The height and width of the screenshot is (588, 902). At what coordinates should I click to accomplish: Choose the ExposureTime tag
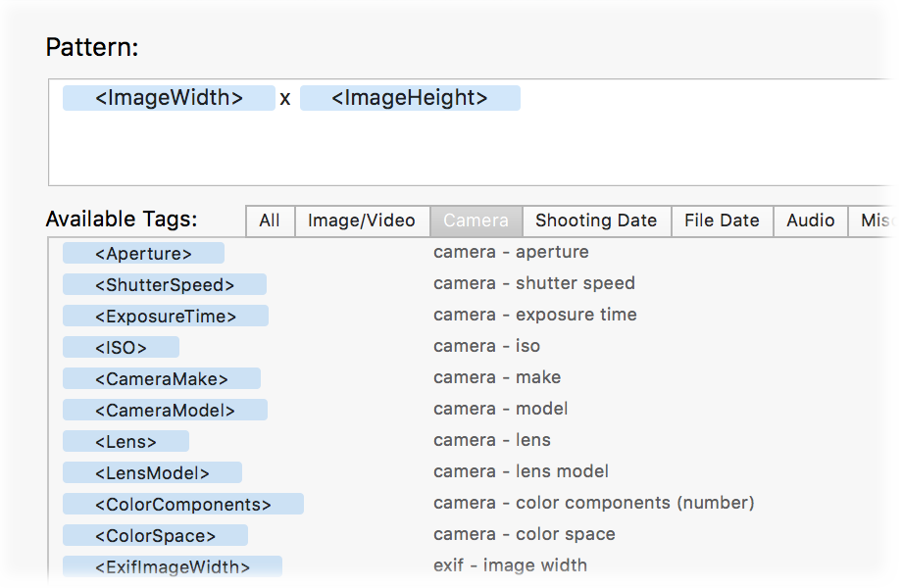(166, 317)
